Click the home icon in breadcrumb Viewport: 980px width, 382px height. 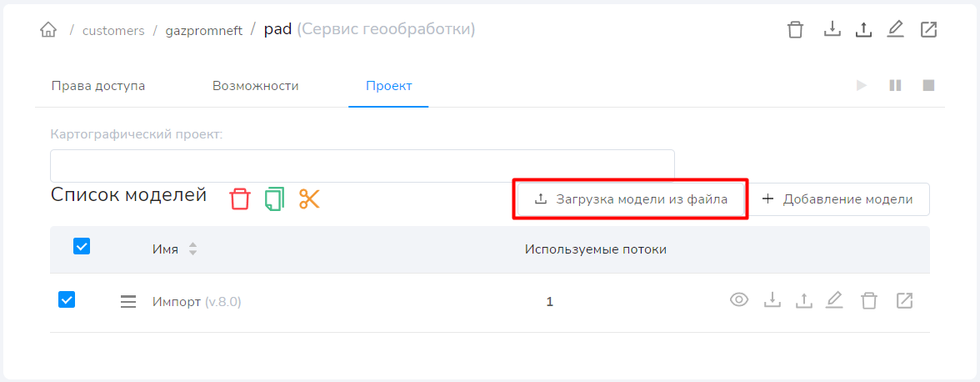[x=48, y=30]
